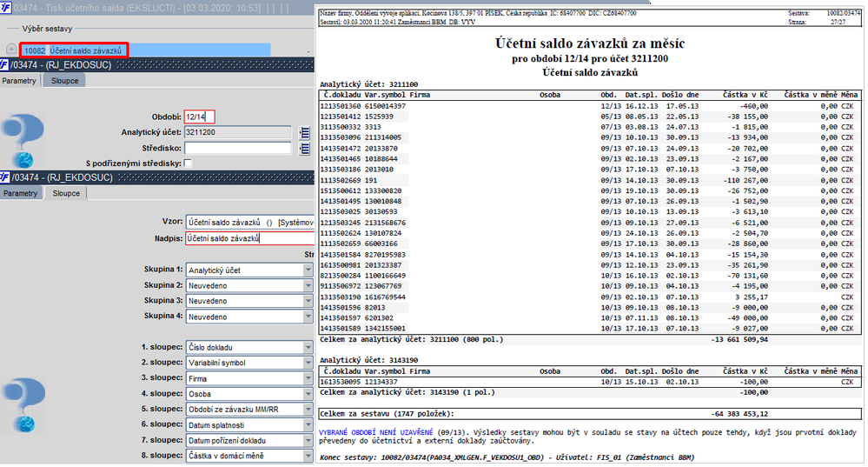Click the upper blue question mark help icon
The width and height of the screenshot is (868, 467).
pyautogui.click(x=23, y=141)
